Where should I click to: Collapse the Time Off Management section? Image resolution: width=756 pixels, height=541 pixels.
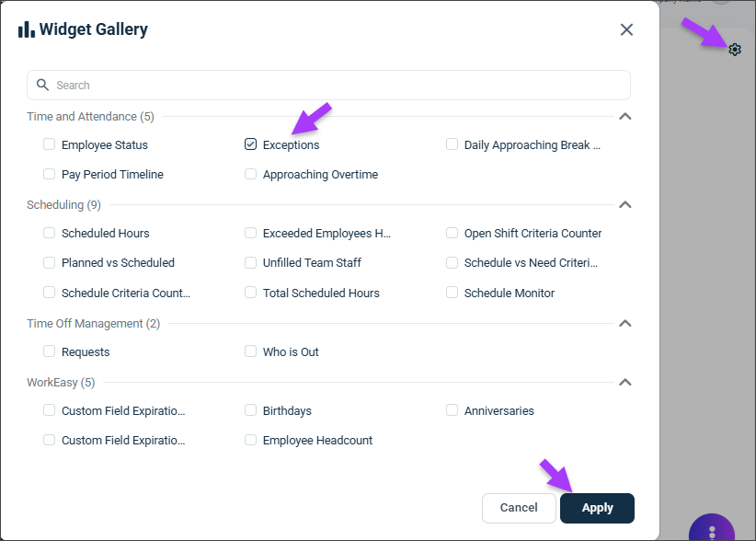click(624, 323)
